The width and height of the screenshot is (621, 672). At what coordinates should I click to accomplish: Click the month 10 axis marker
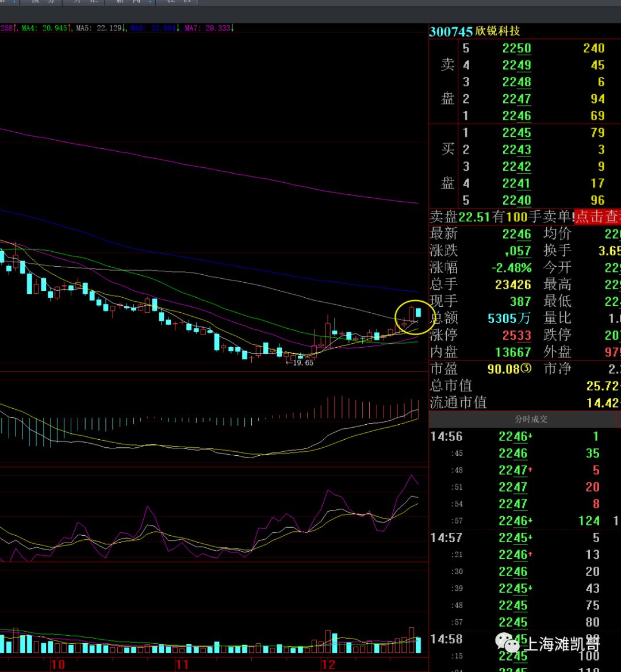tap(58, 665)
